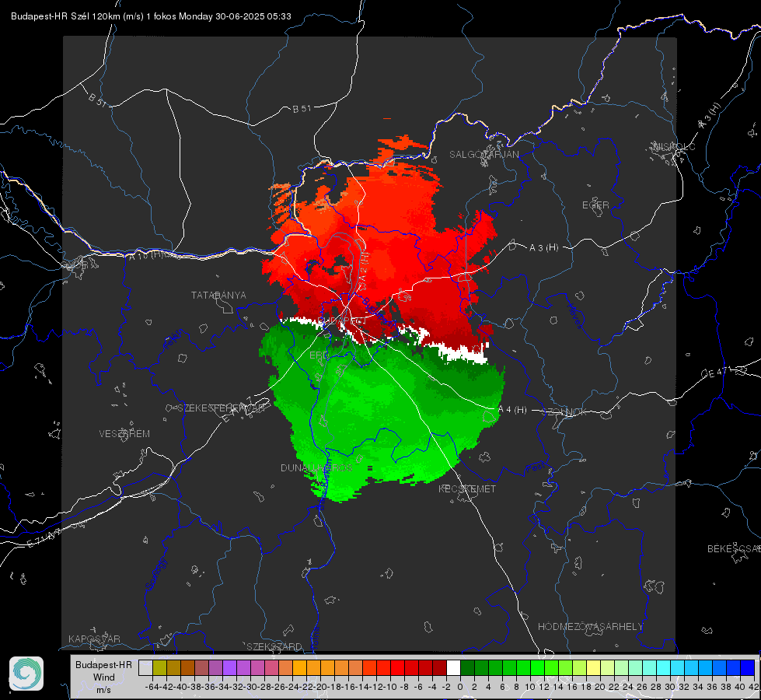The width and height of the screenshot is (761, 700).
Task: Click the MISKOLC city label
Action: (x=674, y=146)
